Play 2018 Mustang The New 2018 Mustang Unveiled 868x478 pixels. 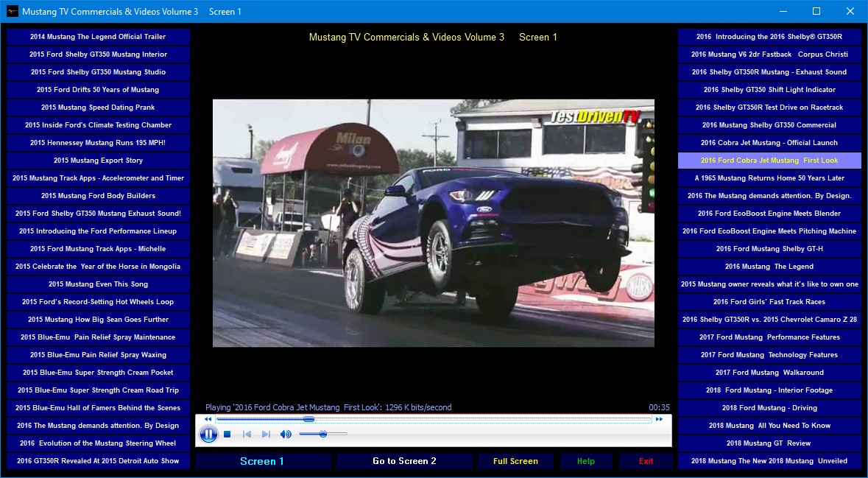tap(769, 461)
